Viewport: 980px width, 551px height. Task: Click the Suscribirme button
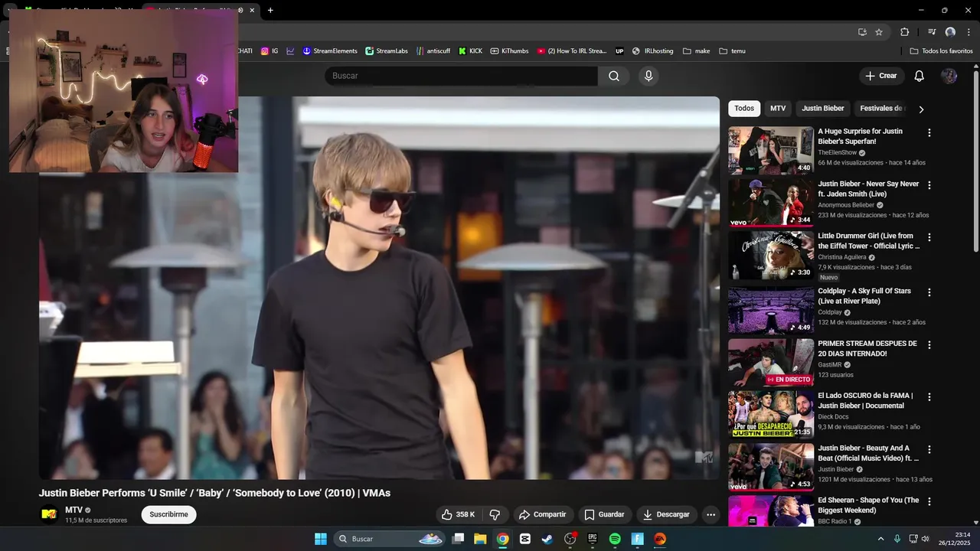(168, 514)
